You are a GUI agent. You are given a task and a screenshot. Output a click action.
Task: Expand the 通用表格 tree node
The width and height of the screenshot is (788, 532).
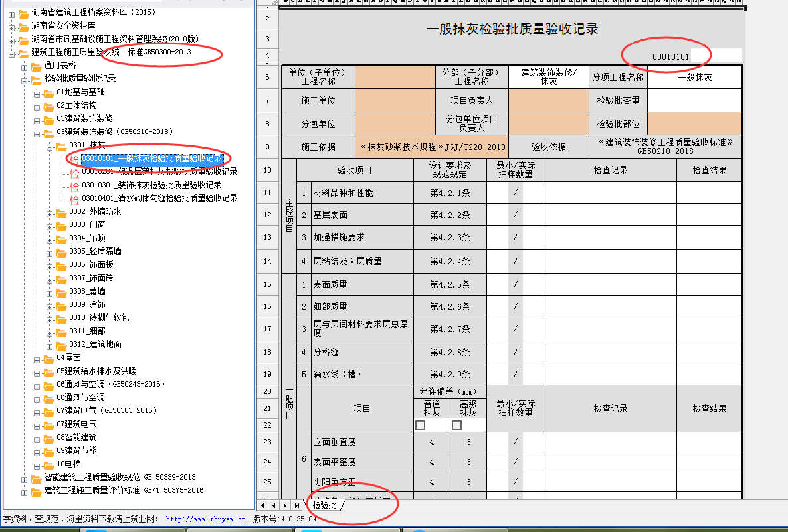[x=25, y=66]
